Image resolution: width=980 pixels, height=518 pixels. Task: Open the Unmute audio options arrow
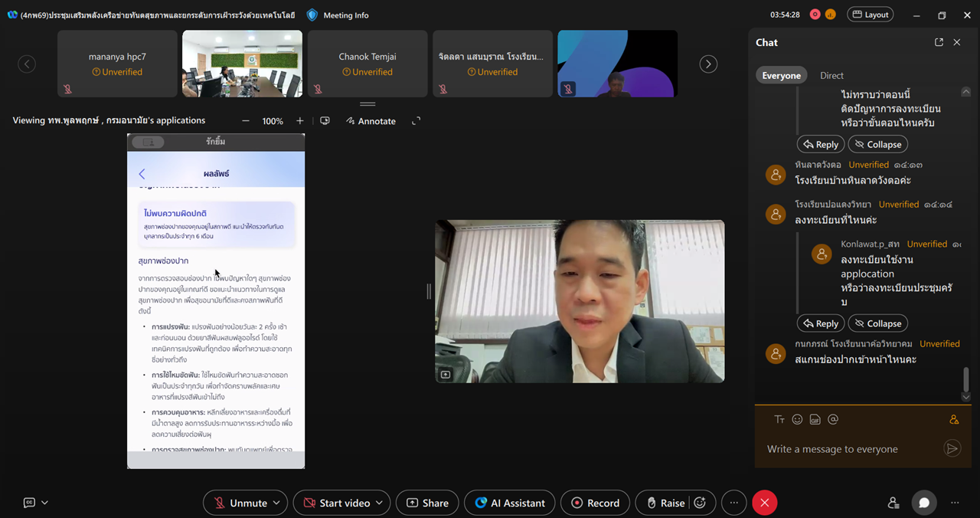pyautogui.click(x=276, y=503)
